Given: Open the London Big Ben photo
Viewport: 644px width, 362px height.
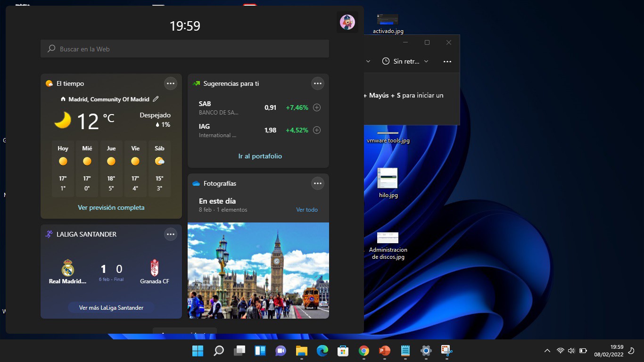Looking at the screenshot, I should tap(258, 270).
